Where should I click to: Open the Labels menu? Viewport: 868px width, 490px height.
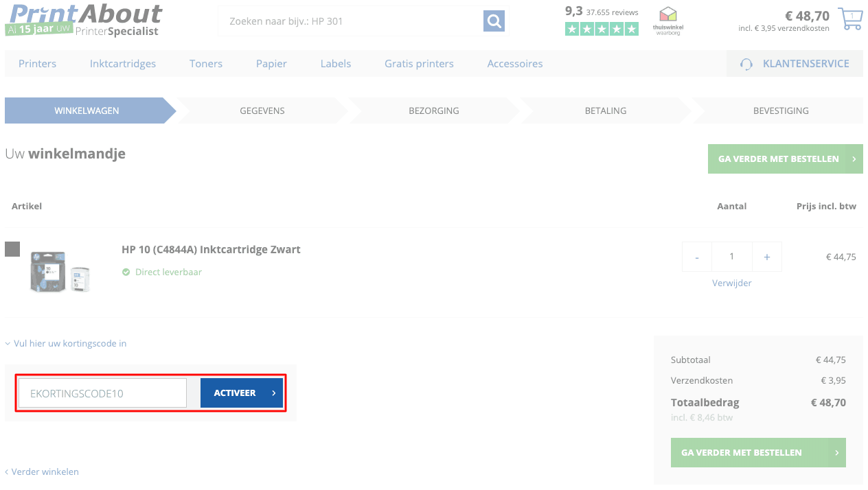point(336,63)
